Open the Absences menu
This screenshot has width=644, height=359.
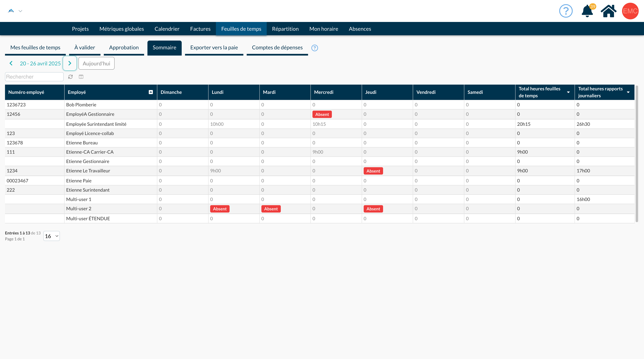[x=360, y=29]
